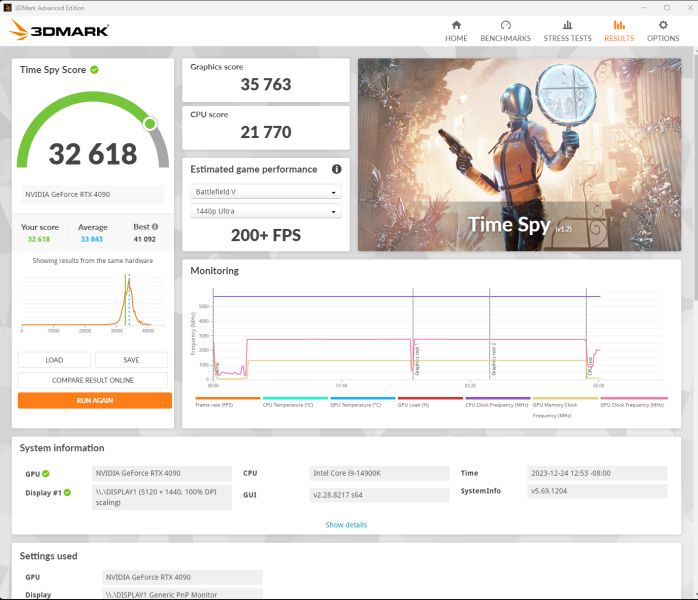
Task: Open the Benchmarks page
Action: 505,31
